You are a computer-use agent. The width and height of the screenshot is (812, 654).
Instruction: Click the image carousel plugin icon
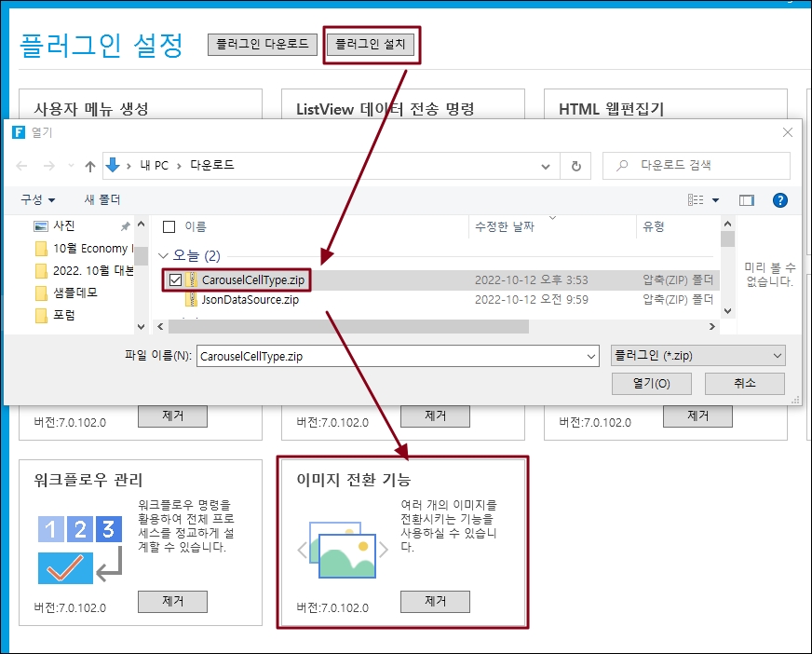click(342, 551)
